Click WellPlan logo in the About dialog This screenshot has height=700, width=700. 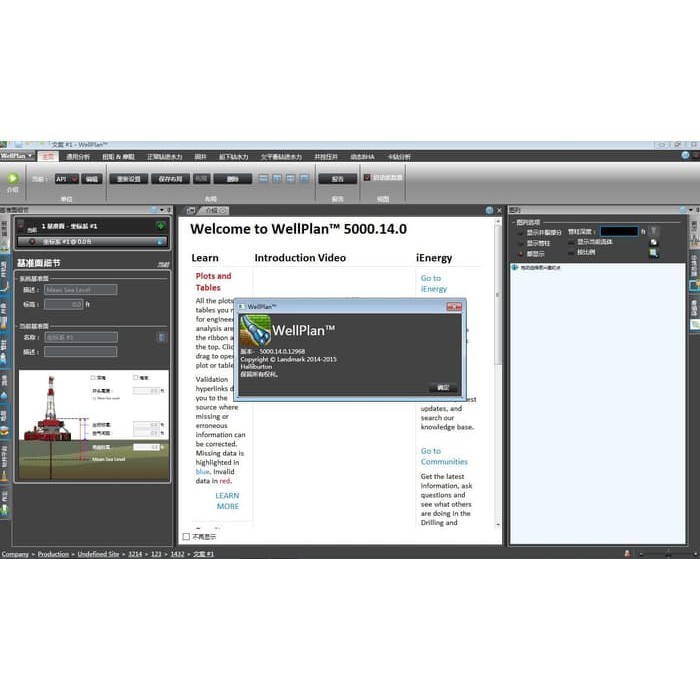(x=255, y=331)
